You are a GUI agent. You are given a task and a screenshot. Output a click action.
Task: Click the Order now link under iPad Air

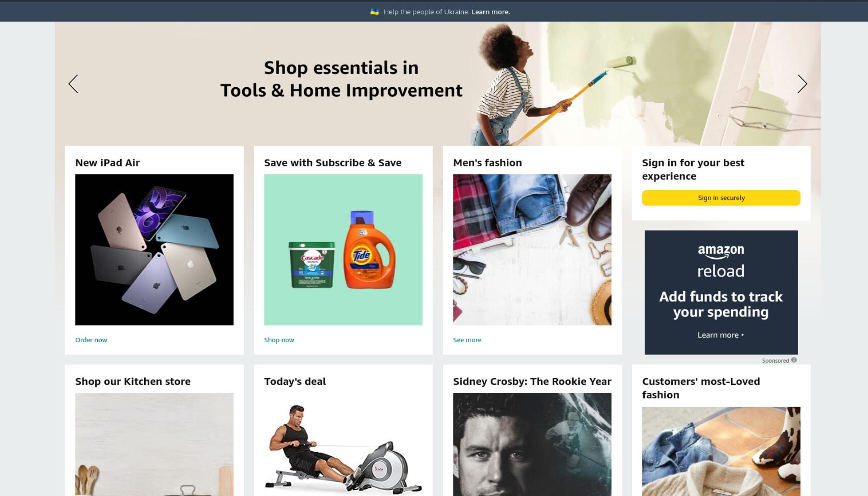[x=91, y=340]
